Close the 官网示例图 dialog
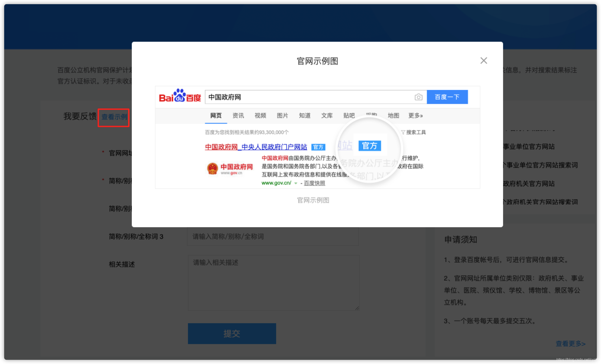Screen dimensions: 601x364 pos(483,61)
